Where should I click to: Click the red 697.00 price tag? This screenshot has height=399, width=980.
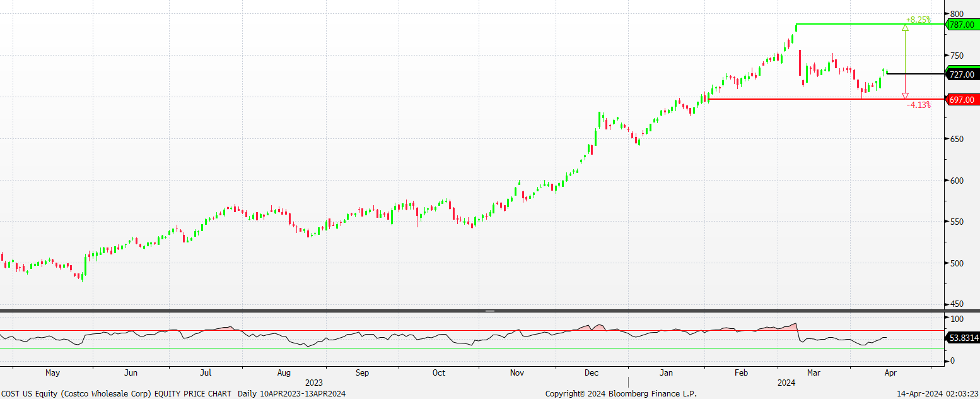[x=962, y=100]
